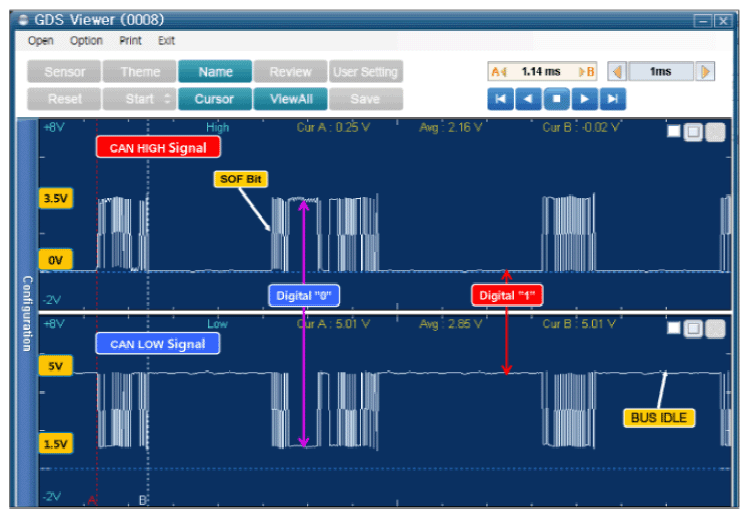The height and width of the screenshot is (518, 749).
Task: Open the Print menu
Action: click(x=130, y=41)
